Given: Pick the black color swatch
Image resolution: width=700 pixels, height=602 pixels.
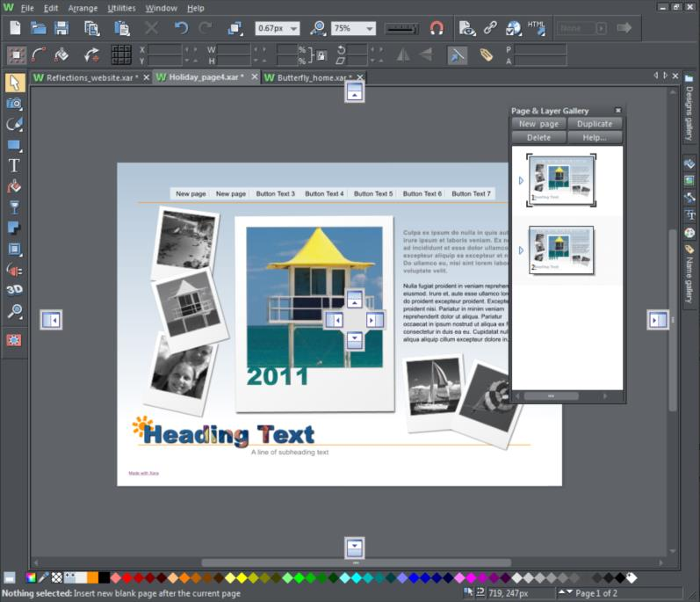Looking at the screenshot, I should [104, 578].
